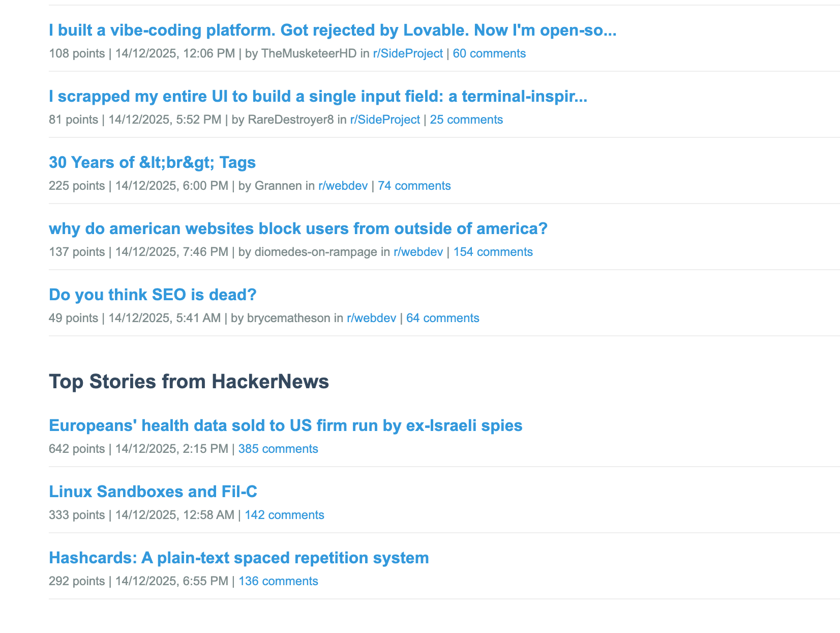840x633 pixels.
Task: View the 385 comments link
Action: click(278, 449)
